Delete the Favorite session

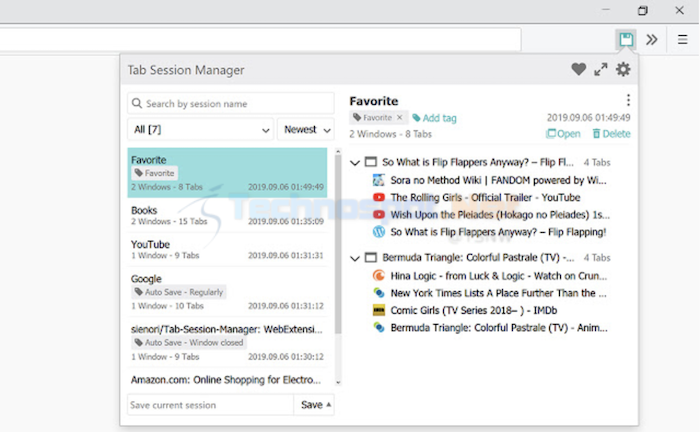pyautogui.click(x=611, y=133)
